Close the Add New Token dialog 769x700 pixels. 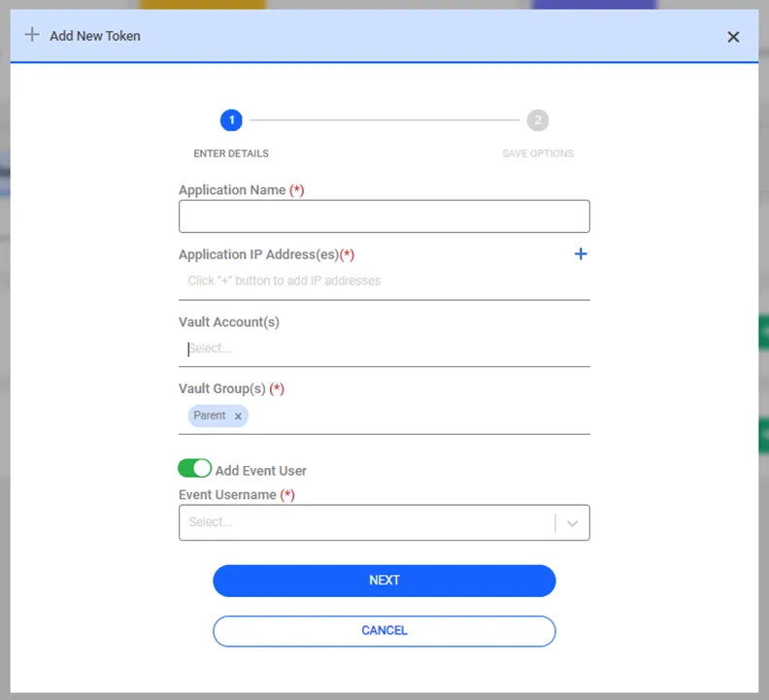[733, 37]
